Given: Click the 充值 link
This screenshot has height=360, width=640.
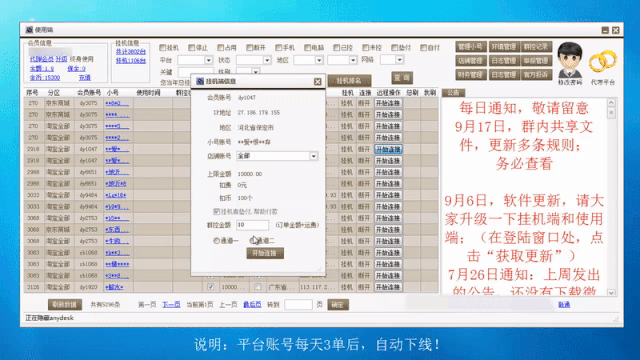Looking at the screenshot, I should click(84, 78).
